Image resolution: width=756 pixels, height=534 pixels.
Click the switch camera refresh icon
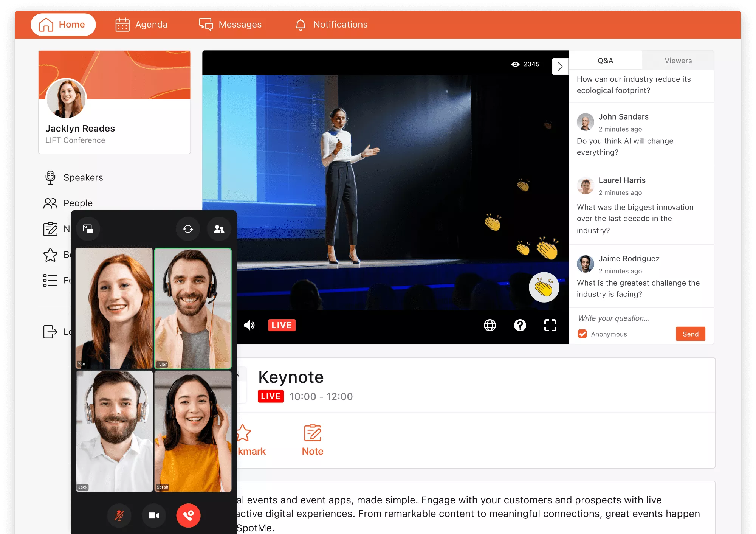coord(188,229)
